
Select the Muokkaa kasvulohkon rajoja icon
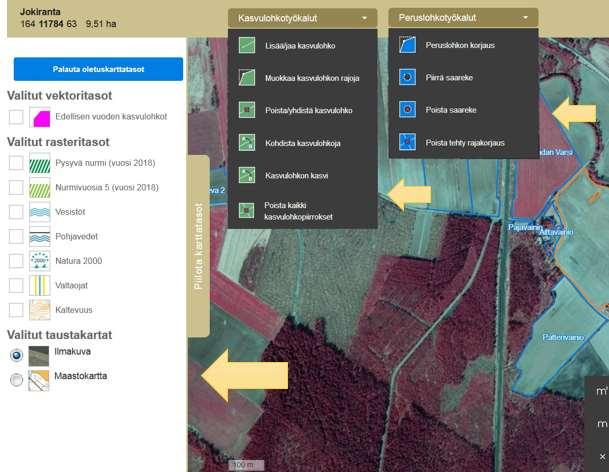pyautogui.click(x=247, y=78)
